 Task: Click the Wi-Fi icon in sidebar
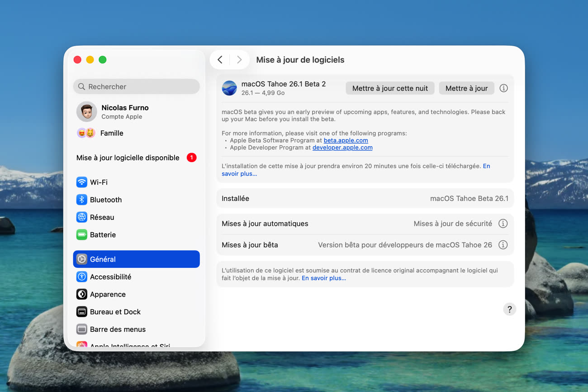click(x=81, y=182)
